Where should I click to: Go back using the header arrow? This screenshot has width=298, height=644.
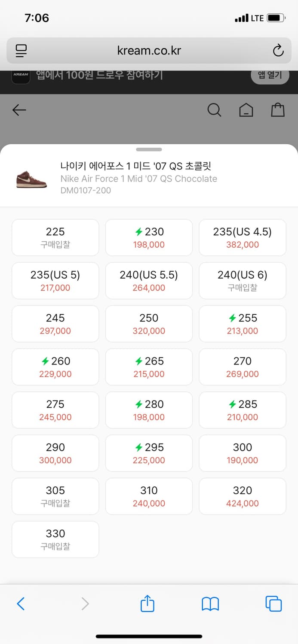19,110
